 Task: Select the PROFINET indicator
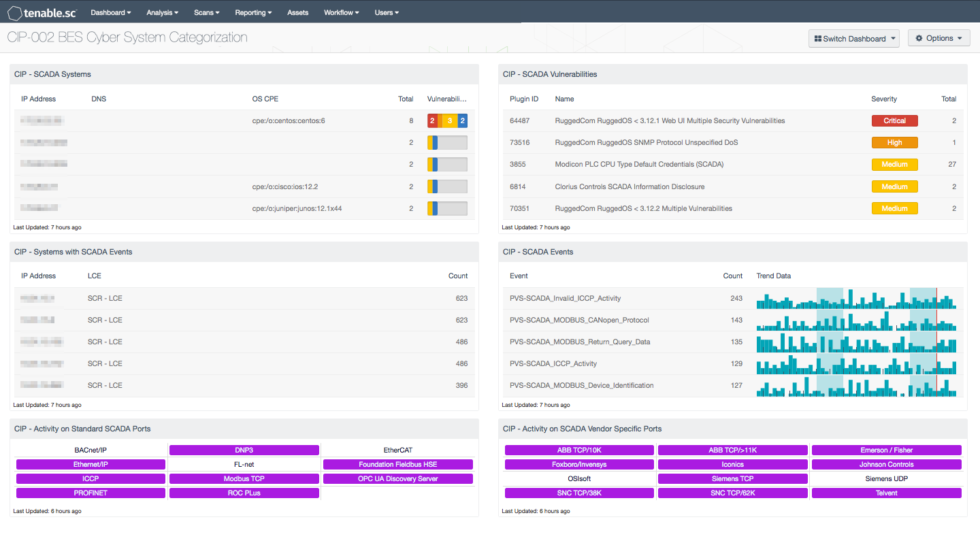(91, 493)
